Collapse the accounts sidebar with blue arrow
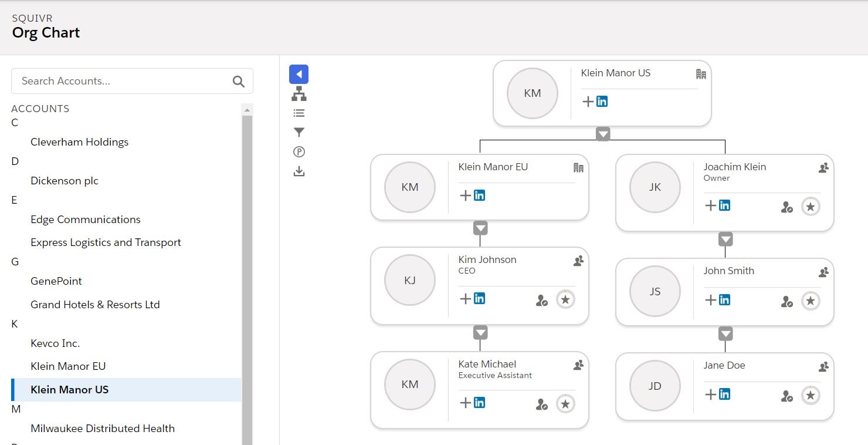The image size is (868, 445). click(299, 74)
